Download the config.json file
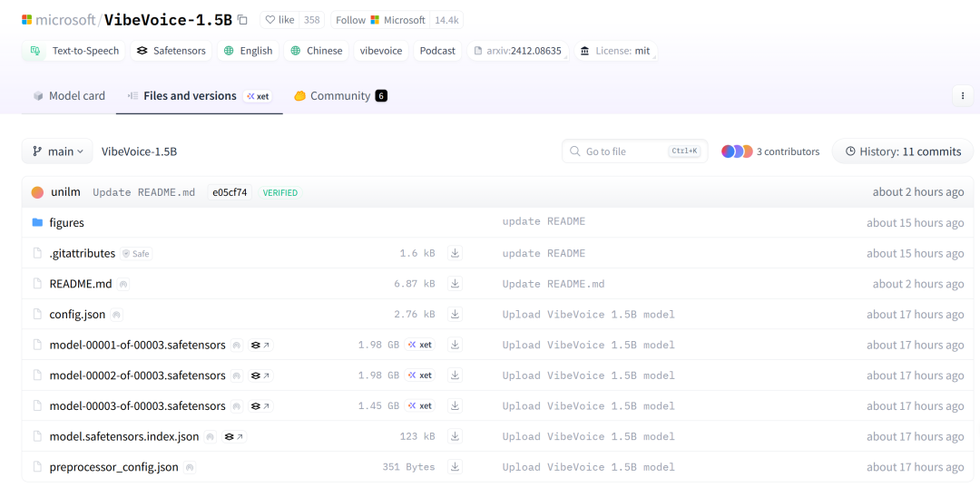The height and width of the screenshot is (497, 980). 455,314
